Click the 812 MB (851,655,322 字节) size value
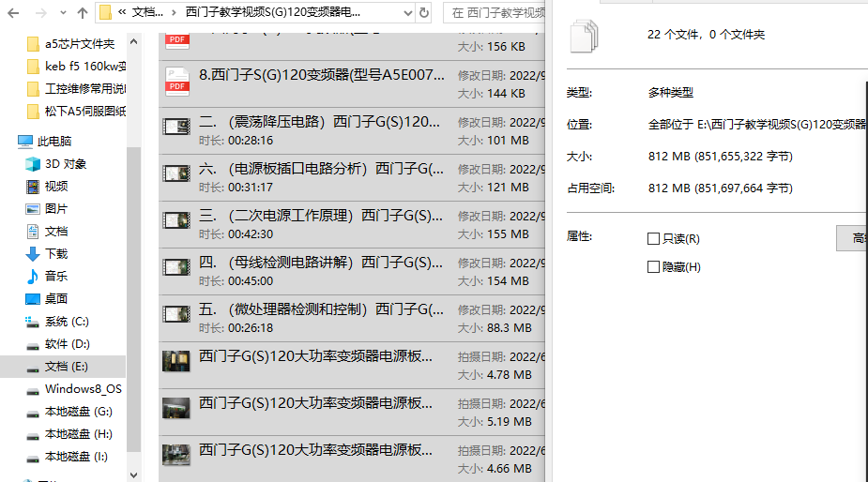The height and width of the screenshot is (482, 868). click(x=720, y=157)
